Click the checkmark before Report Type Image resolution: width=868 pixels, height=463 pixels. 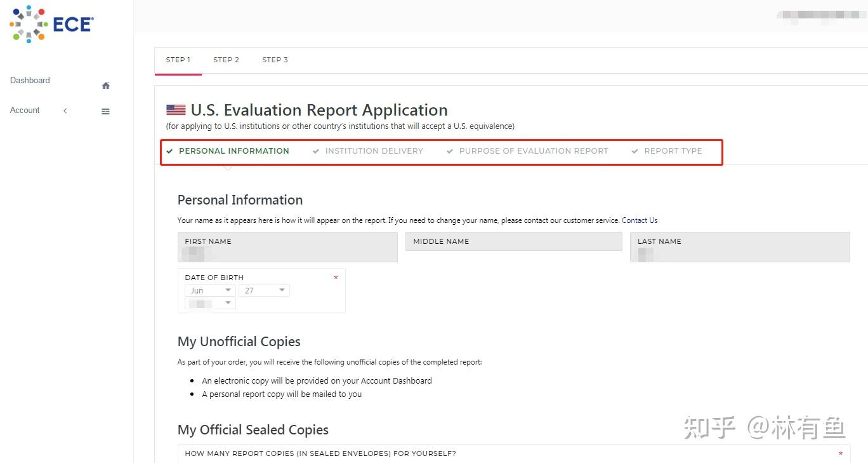point(635,151)
